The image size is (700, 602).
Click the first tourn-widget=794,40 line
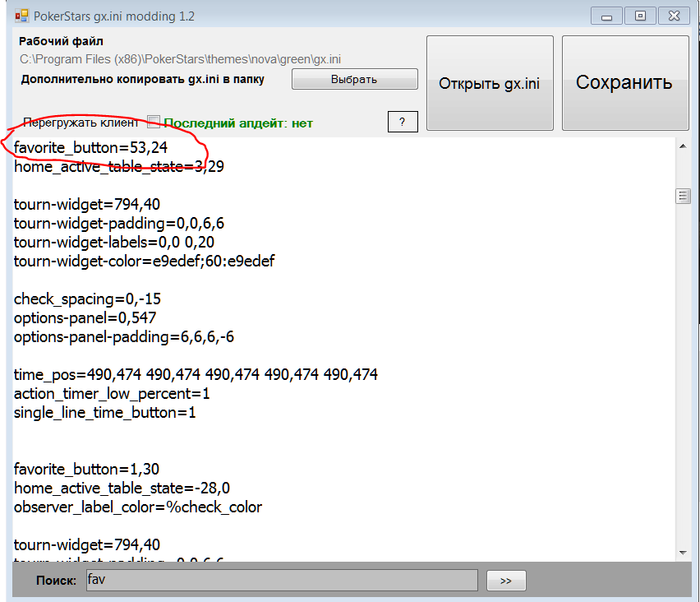click(87, 205)
